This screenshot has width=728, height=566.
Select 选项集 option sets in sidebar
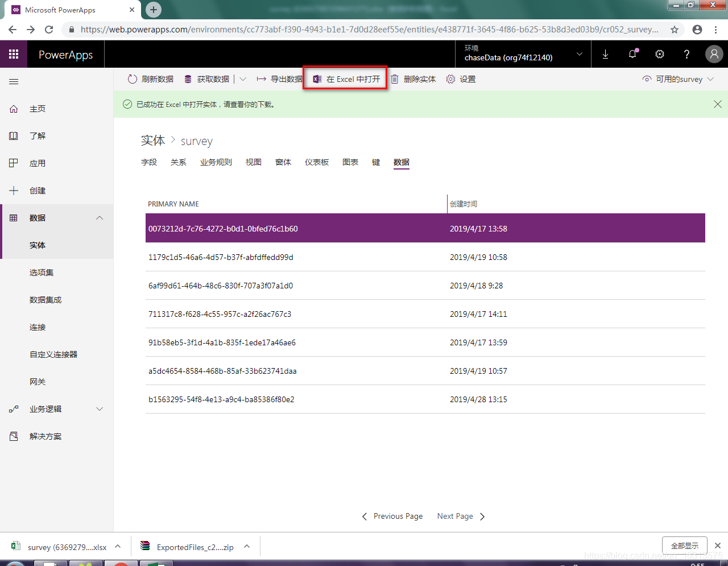click(x=42, y=272)
